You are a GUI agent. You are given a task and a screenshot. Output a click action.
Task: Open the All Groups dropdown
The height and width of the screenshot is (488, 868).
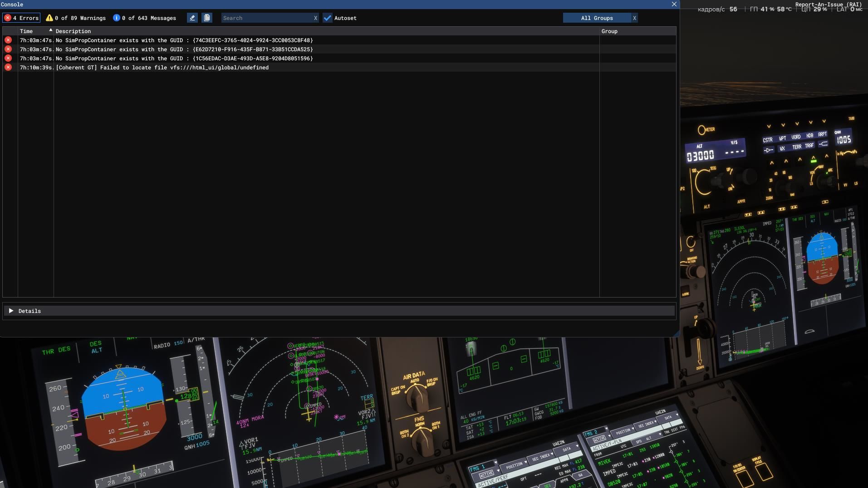point(597,18)
